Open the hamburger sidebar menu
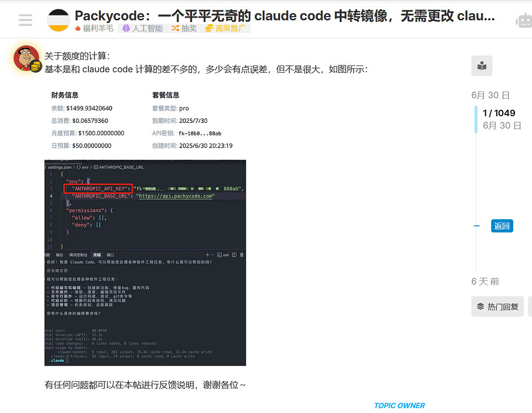 click(25, 20)
